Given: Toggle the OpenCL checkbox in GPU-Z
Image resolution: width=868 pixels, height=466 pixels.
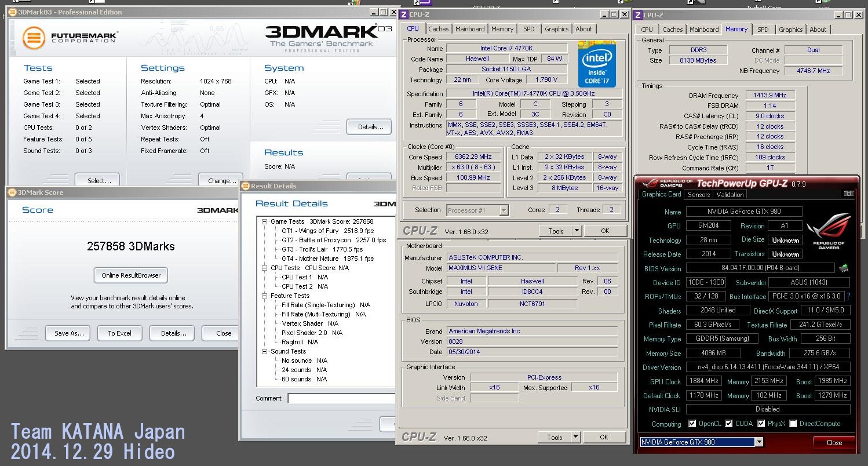Looking at the screenshot, I should [692, 424].
